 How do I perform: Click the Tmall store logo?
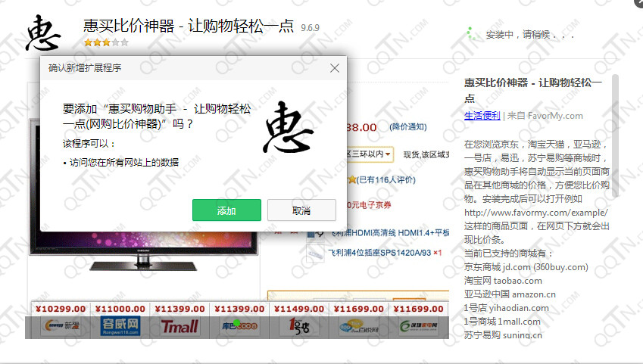click(x=180, y=326)
